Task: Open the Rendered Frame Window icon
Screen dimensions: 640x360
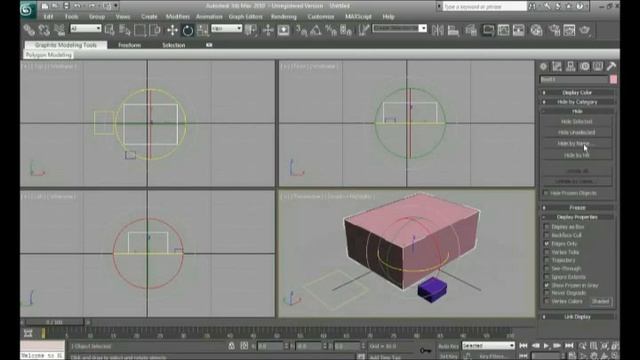Action: [569, 30]
